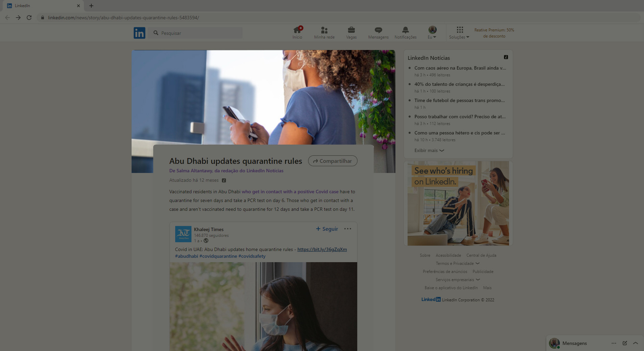The image size is (644, 351).
Task: Click Mensagens panel profile avatar
Action: click(554, 343)
